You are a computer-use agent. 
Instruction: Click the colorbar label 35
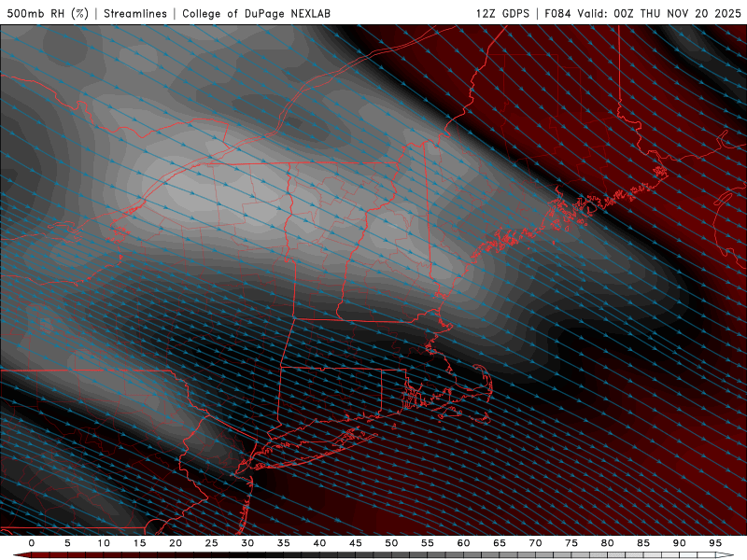tap(284, 543)
